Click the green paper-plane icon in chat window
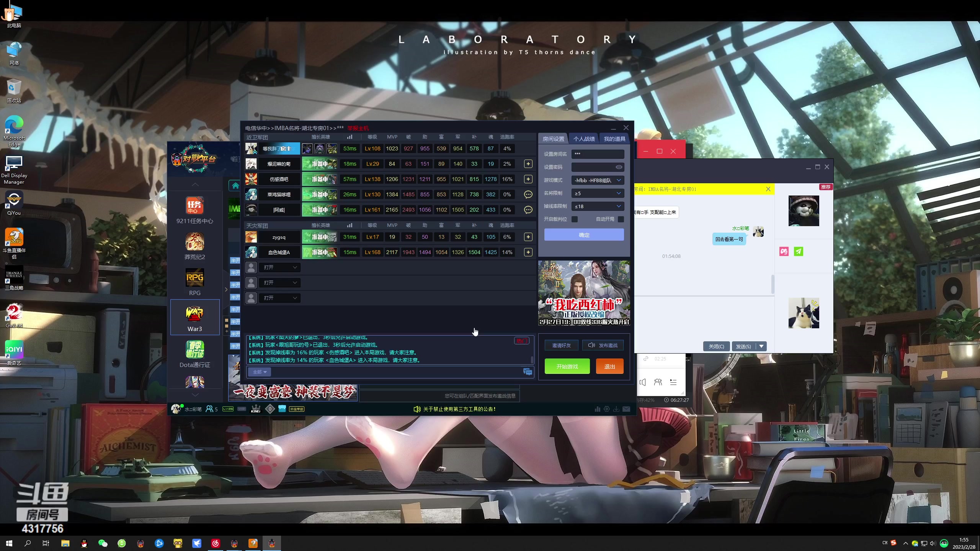The image size is (980, 551). (x=799, y=251)
